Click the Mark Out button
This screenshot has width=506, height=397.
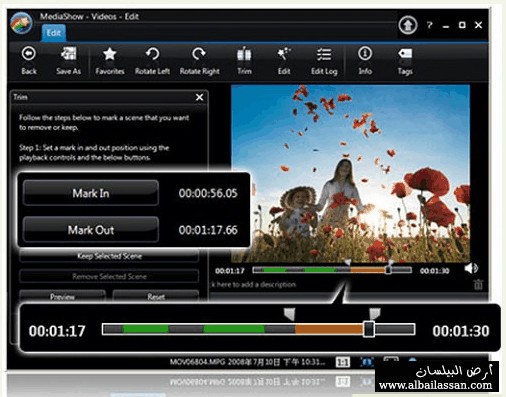91,230
